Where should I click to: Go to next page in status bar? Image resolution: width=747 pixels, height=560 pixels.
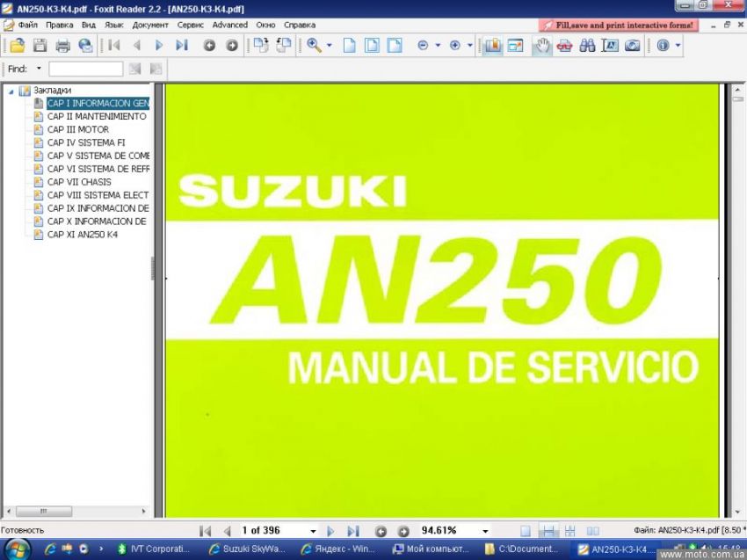point(330,531)
